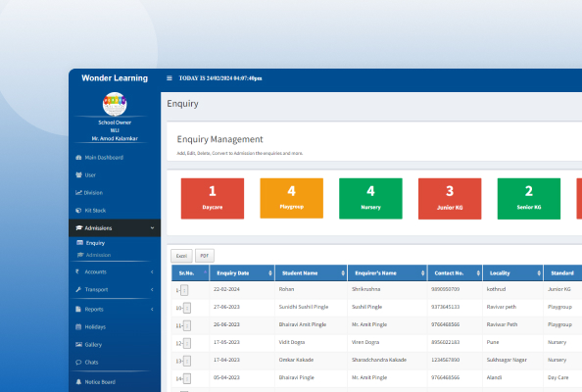Select the User icon in the sidebar

tap(78, 174)
